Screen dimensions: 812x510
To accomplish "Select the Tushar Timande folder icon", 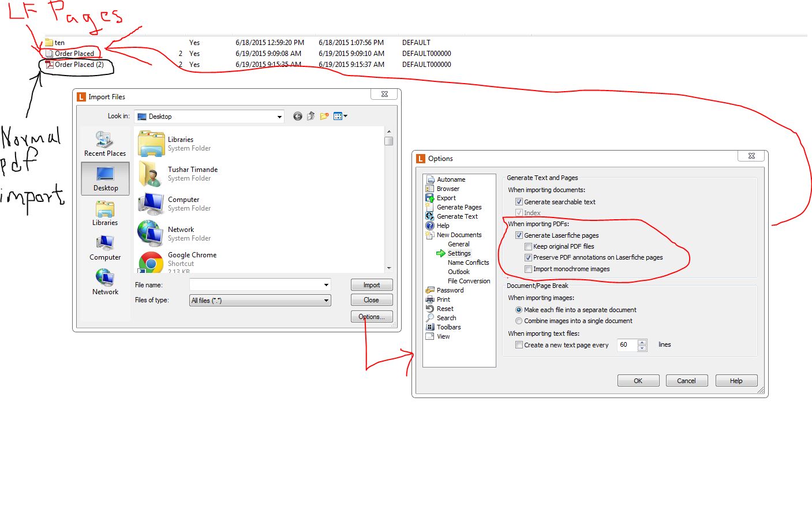I will [x=151, y=174].
